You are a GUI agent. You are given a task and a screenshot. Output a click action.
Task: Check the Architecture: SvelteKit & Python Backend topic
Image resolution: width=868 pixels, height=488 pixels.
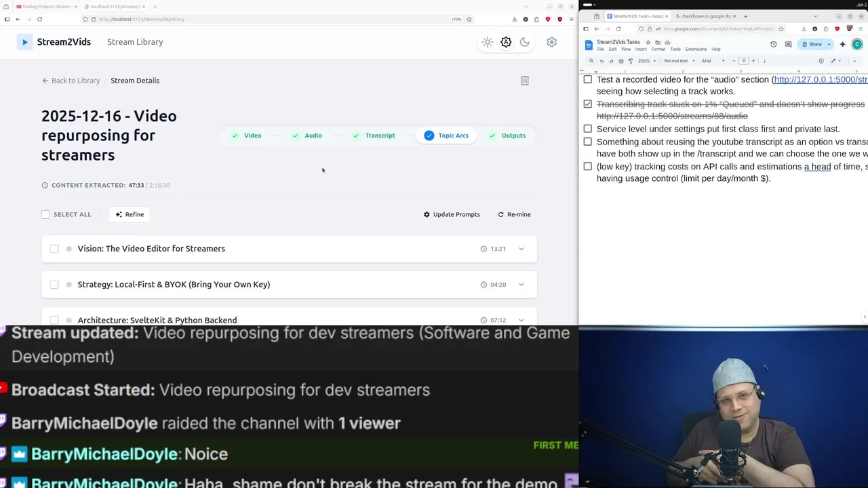(x=54, y=320)
